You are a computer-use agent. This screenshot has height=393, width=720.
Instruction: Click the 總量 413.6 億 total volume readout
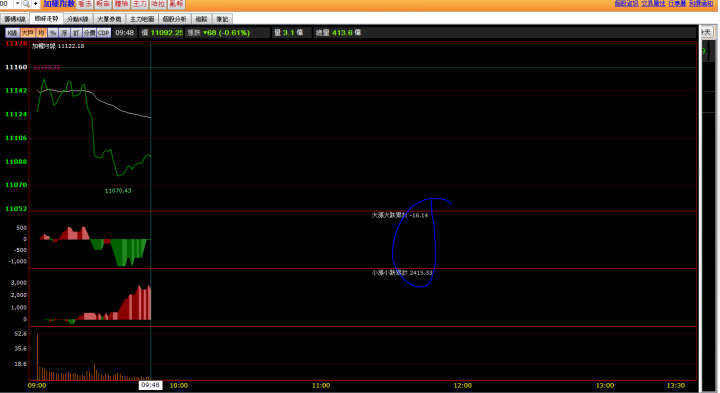click(338, 33)
